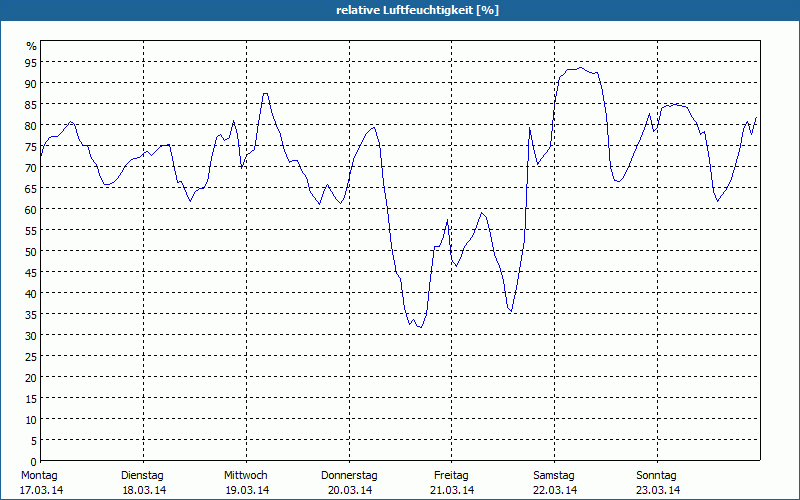Click the '45' y-axis value
Image resolution: width=800 pixels, height=500 pixels.
[31, 273]
